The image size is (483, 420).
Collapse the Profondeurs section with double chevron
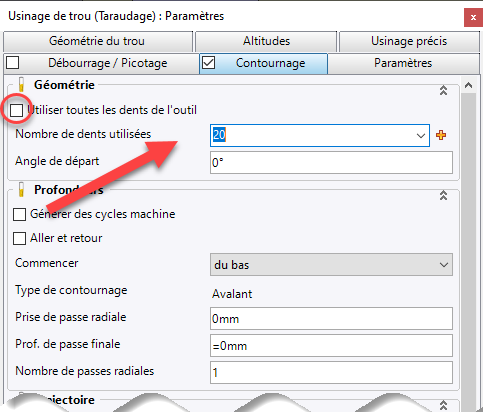click(443, 195)
